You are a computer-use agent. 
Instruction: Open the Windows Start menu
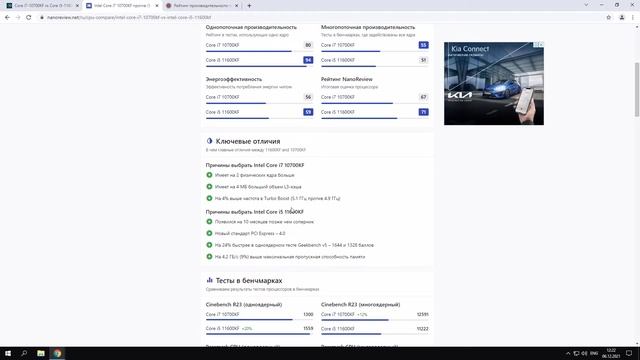coord(8,353)
